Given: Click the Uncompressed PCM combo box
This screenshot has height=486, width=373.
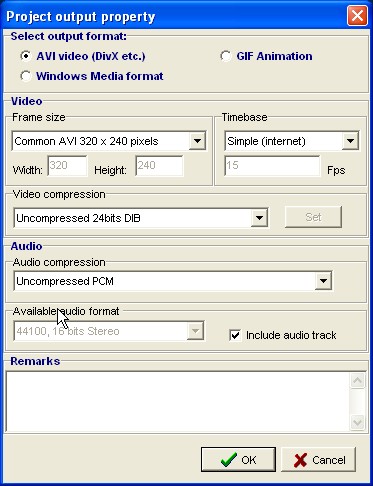Looking at the screenshot, I should (173, 281).
